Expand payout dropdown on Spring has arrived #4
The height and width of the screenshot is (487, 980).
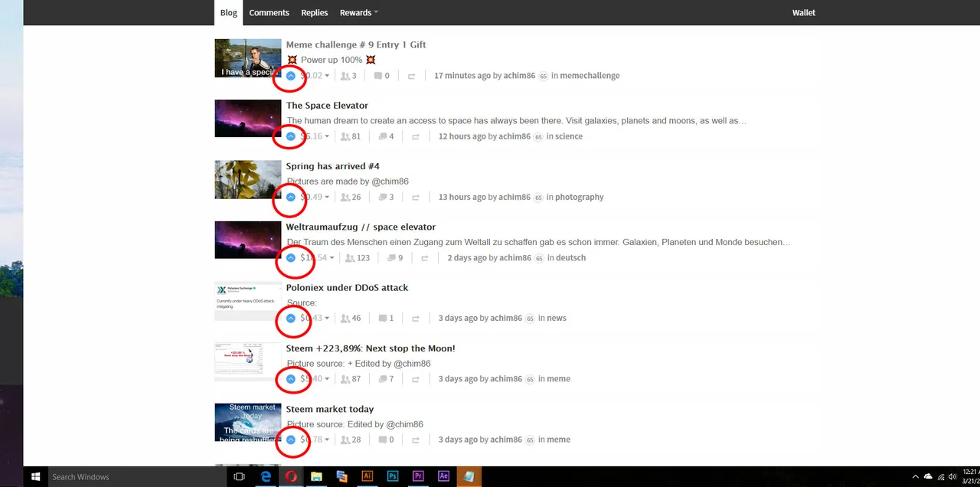(327, 198)
